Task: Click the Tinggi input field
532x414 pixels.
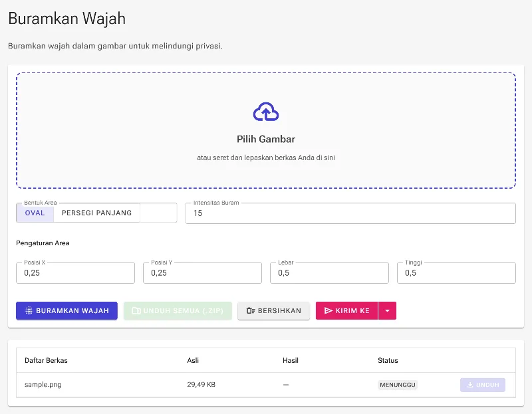Action: pyautogui.click(x=456, y=273)
